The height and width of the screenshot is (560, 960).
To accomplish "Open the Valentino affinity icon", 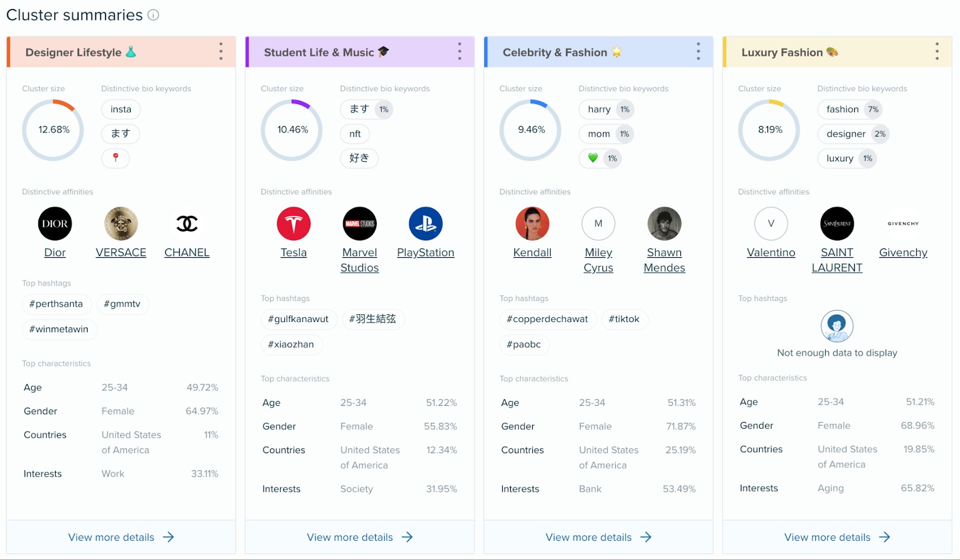I will click(x=770, y=223).
